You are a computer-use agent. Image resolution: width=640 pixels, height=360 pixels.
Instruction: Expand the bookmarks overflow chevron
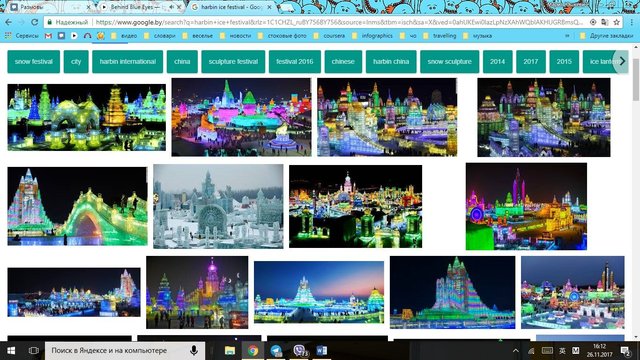(567, 36)
